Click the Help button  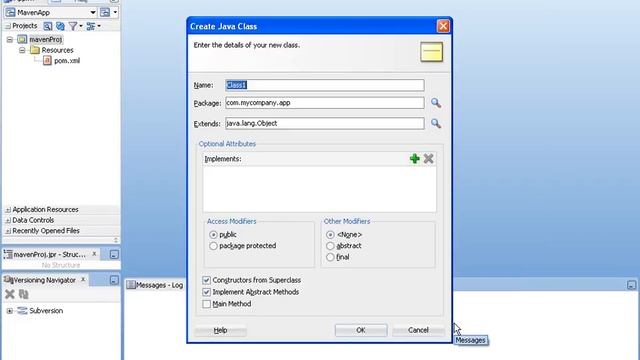[220, 330]
